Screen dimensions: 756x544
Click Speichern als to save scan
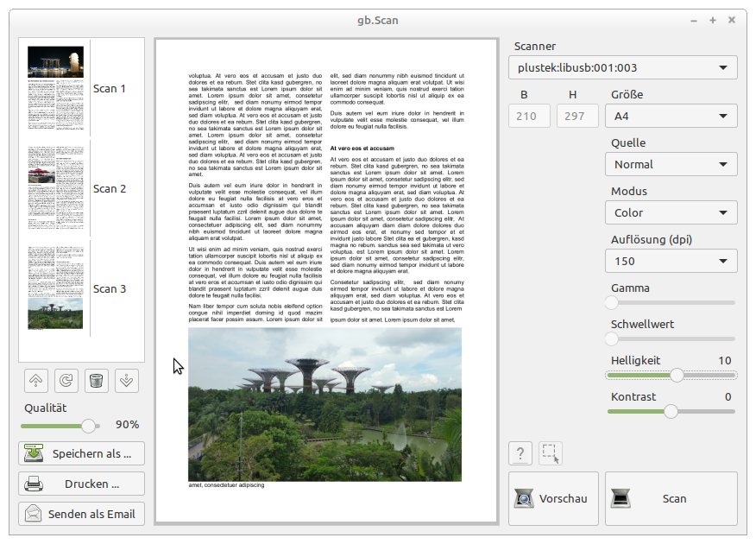pyautogui.click(x=81, y=453)
